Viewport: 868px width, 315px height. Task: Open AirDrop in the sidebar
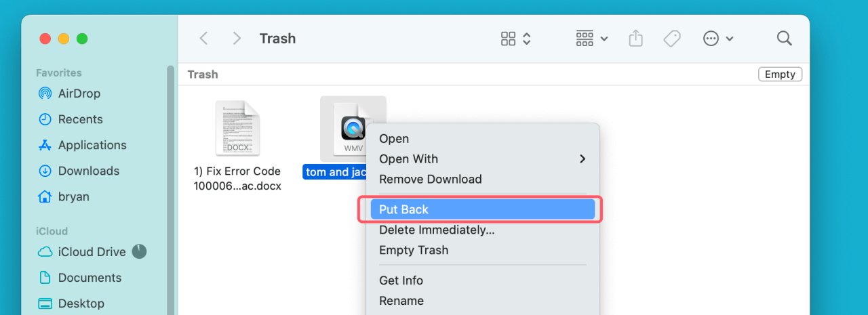[79, 93]
